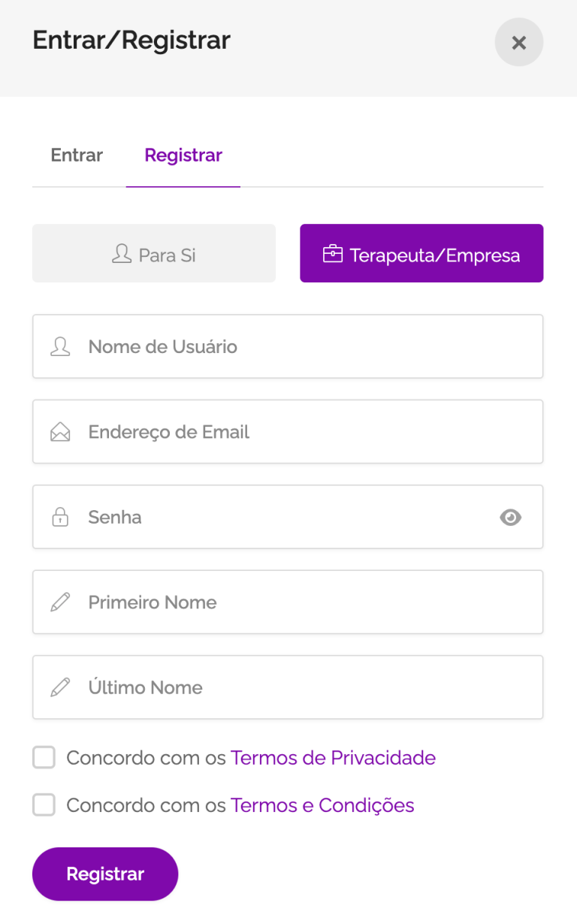
Task: Click the briefcase icon on Terapeuta/Empresa button
Action: [x=333, y=255]
